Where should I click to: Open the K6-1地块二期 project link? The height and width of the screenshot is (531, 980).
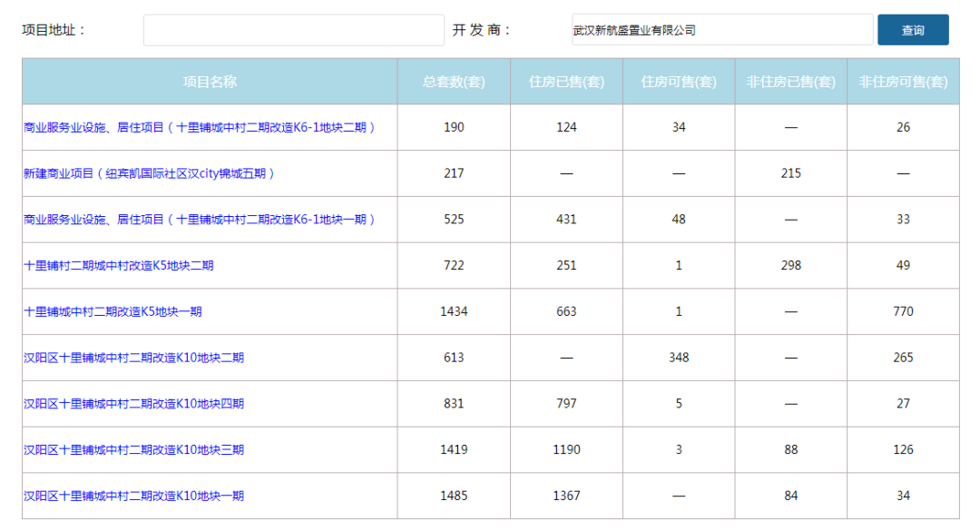coord(199,128)
